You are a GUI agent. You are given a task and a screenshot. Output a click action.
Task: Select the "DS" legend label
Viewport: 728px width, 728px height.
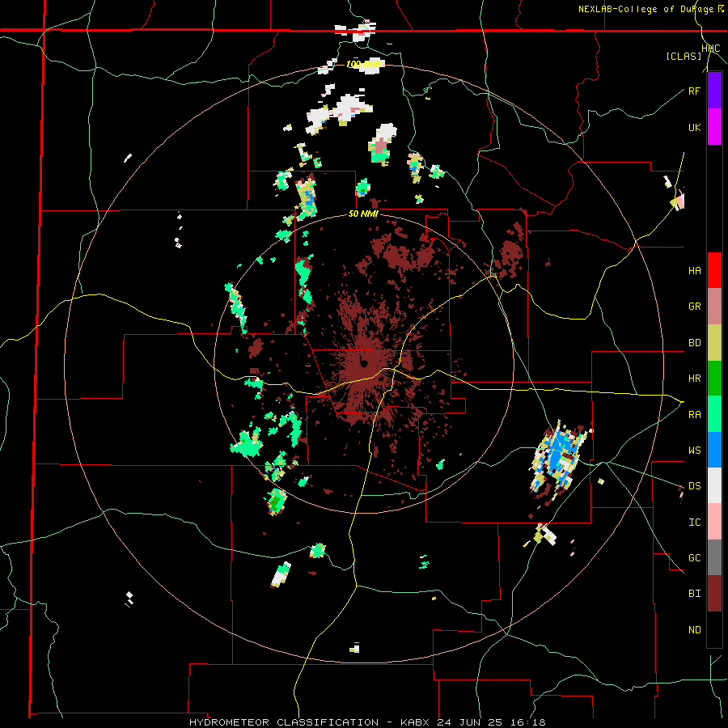694,486
